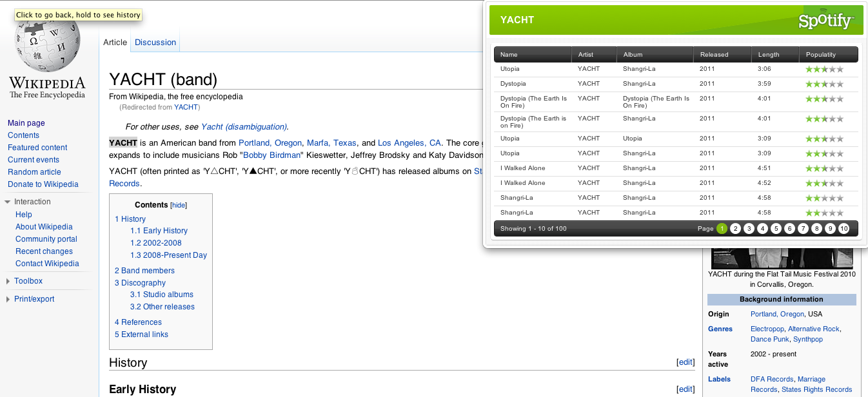Screen dimensions: 868x397
Task: Go to Current events in the sidebar
Action: (34, 160)
